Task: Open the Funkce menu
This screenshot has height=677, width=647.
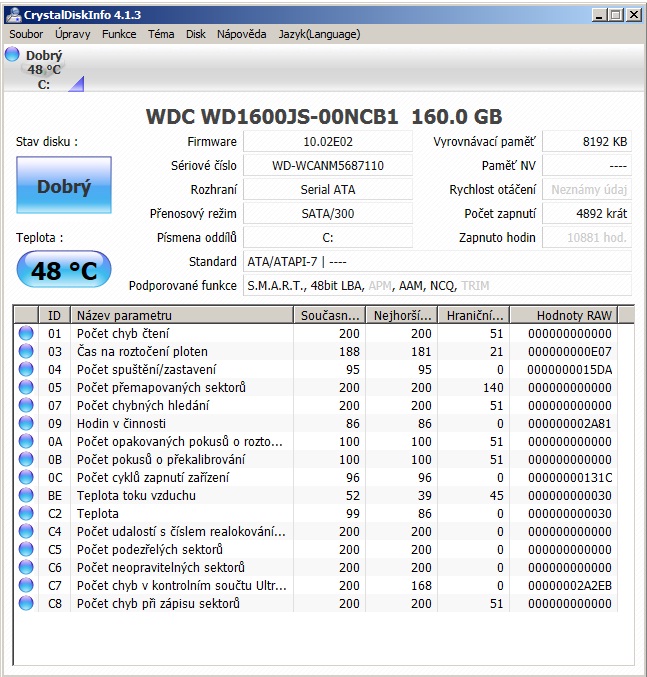Action: point(119,34)
